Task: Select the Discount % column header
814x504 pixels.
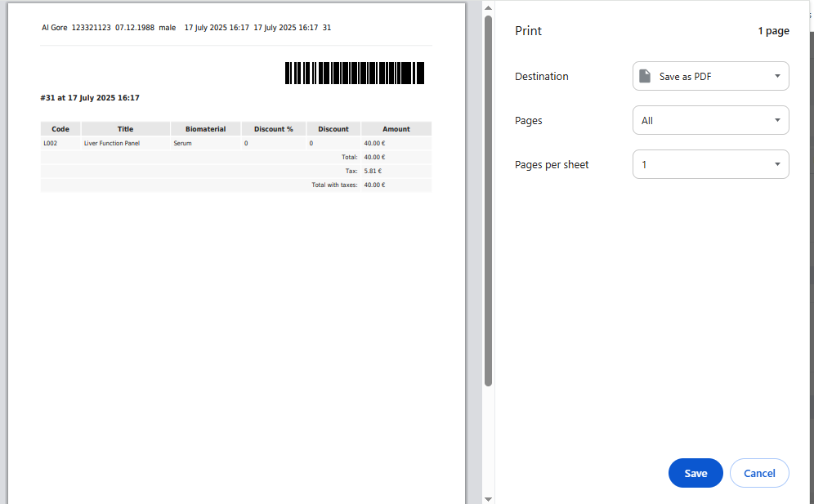Action: pyautogui.click(x=273, y=129)
